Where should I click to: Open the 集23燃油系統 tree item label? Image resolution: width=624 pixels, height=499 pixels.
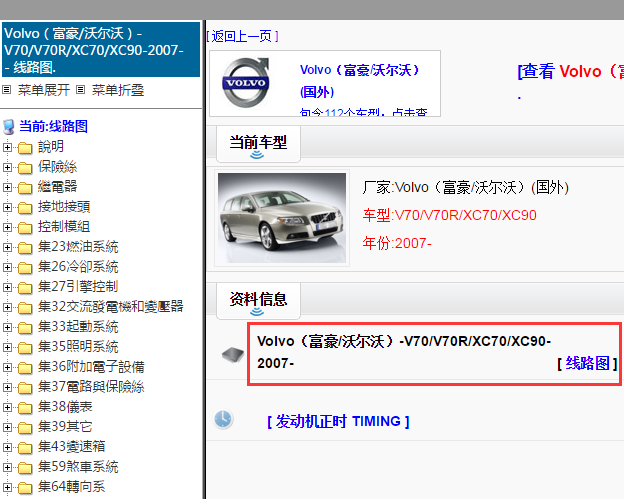78,247
